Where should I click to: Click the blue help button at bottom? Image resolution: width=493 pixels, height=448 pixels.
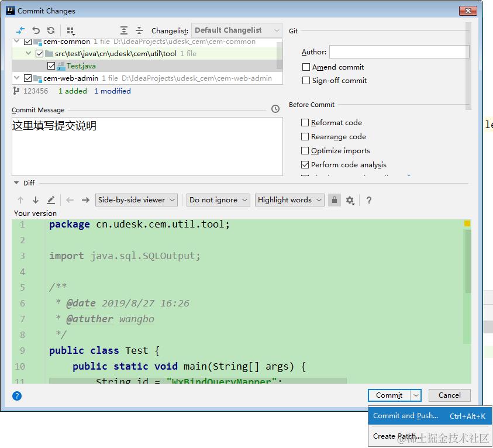17,396
